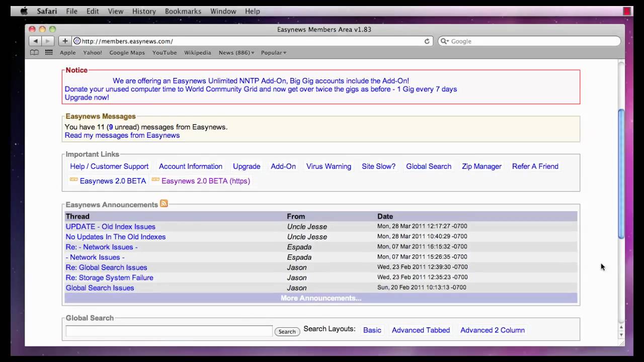The width and height of the screenshot is (644, 362).
Task: Open Easynews 2.0 BETA (https) link
Action: point(206,181)
